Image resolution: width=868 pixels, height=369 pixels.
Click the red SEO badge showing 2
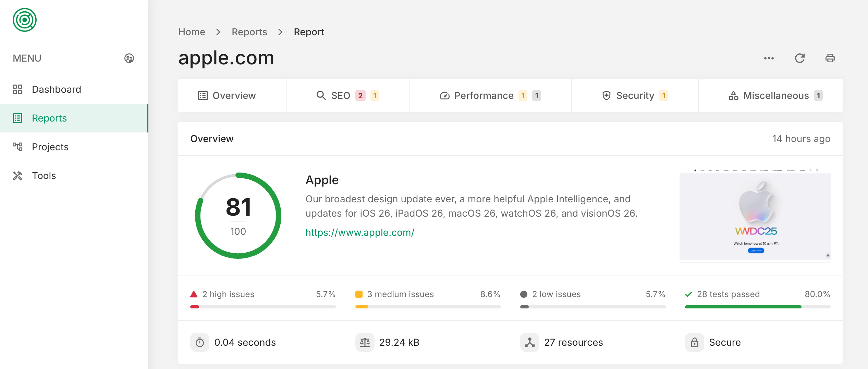click(360, 96)
